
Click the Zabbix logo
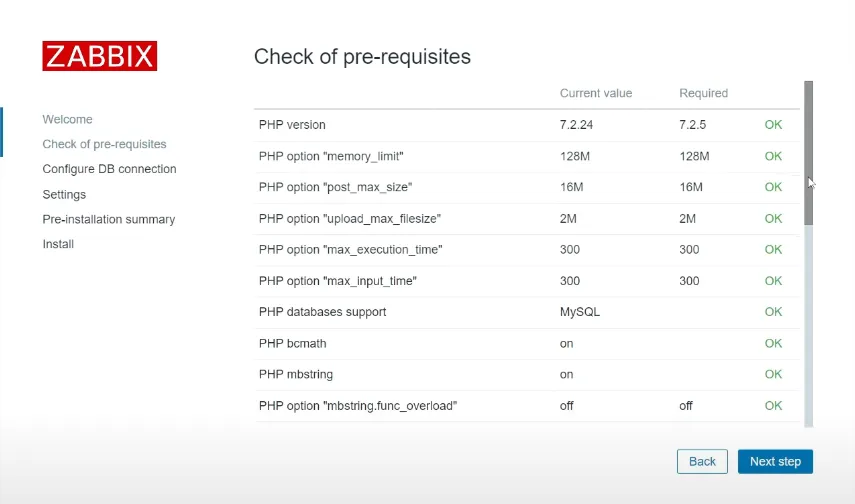point(99,56)
